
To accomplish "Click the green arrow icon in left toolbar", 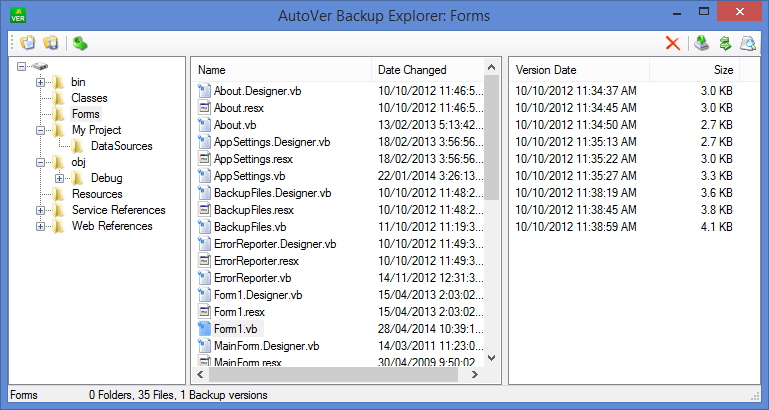I will 80,44.
